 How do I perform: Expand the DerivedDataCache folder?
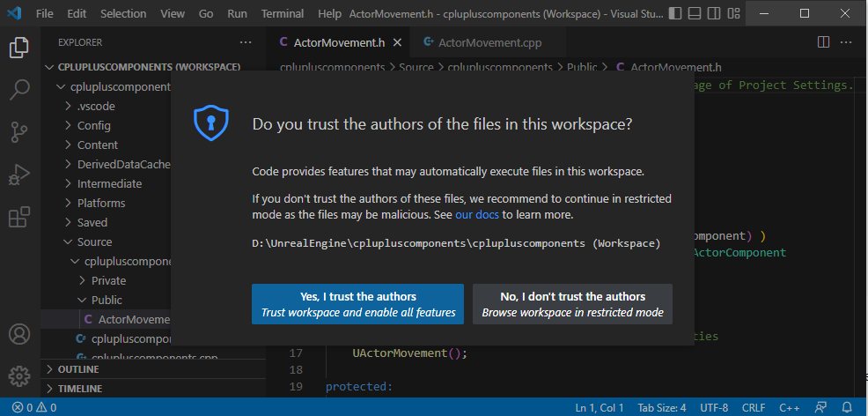point(124,164)
